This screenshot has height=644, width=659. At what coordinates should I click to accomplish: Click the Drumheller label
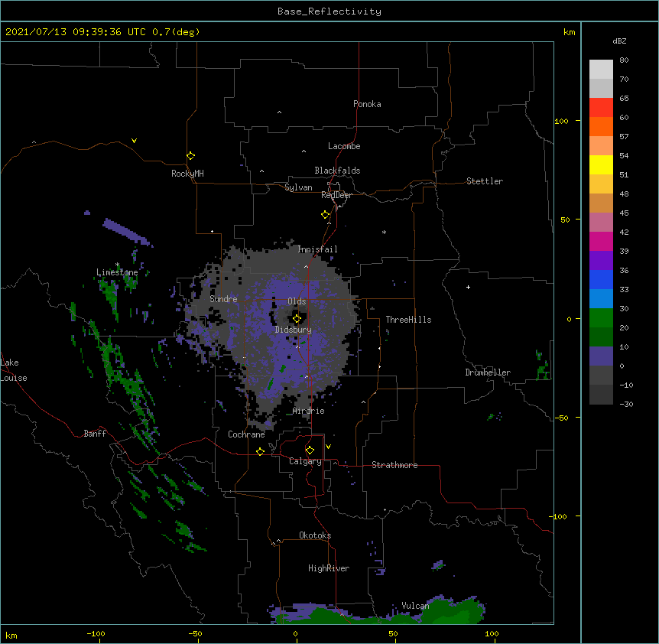488,372
